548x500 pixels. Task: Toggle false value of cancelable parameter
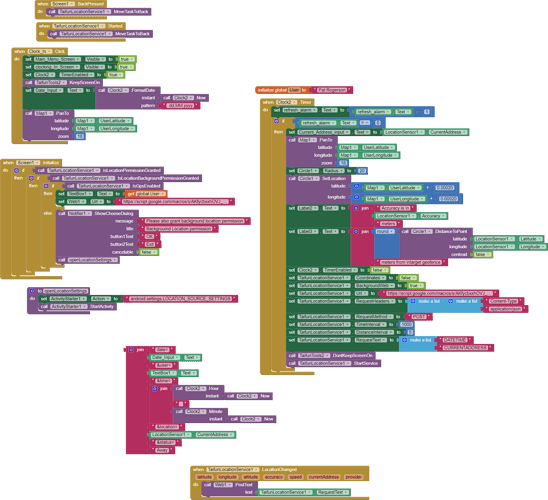point(149,252)
